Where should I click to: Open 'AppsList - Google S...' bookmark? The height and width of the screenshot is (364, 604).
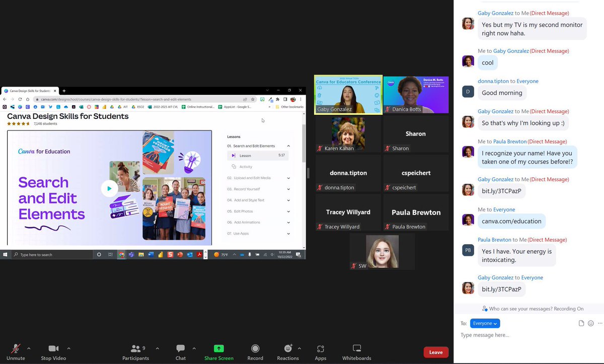pyautogui.click(x=235, y=107)
